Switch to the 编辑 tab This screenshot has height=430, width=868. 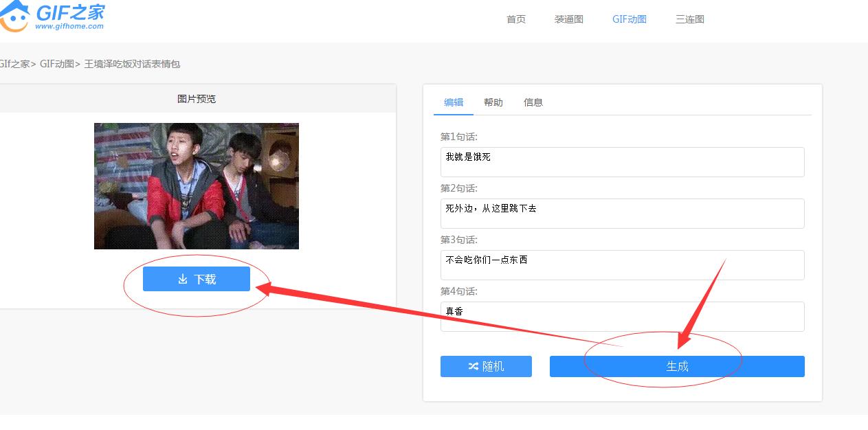(453, 102)
